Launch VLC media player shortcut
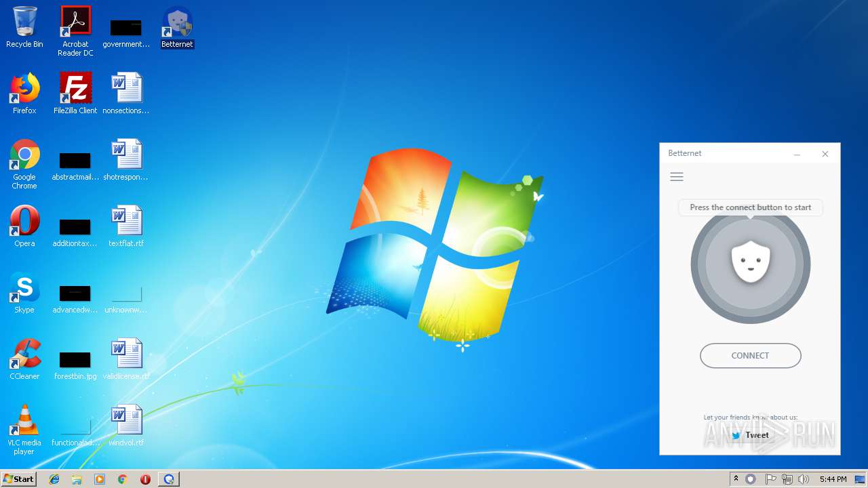 point(24,430)
